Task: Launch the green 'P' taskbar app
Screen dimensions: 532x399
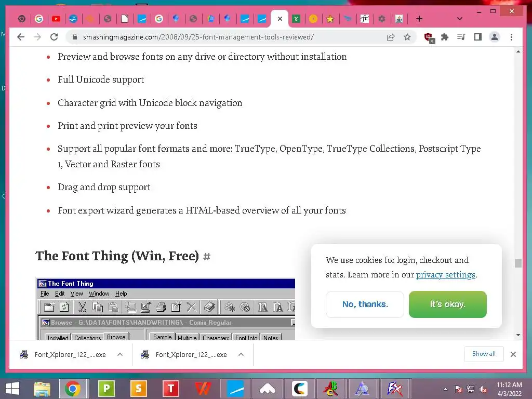Action: [106, 389]
